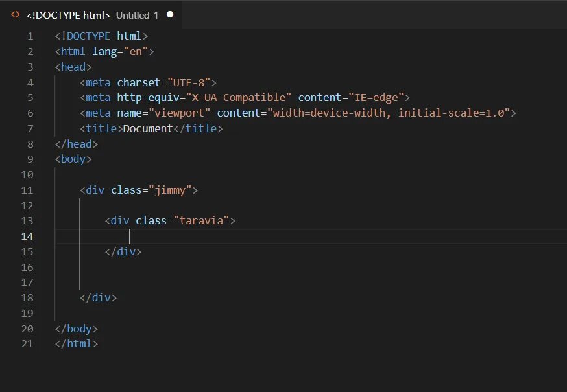This screenshot has height=392, width=567.
Task: Click the content="IE=edge" text
Action: pos(351,98)
